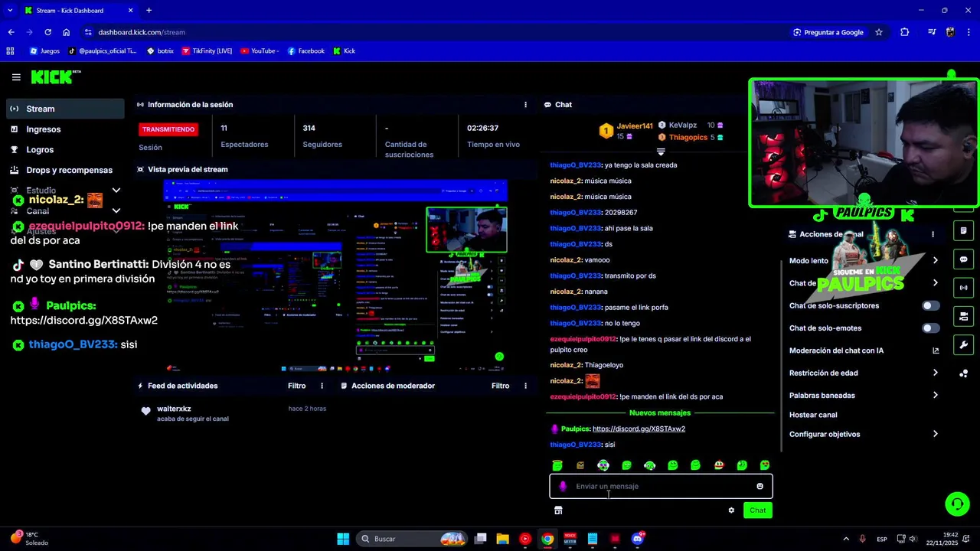Screen dimensions: 980x551
Task: Click the heart icon next to walterxkz
Action: pyautogui.click(x=146, y=411)
